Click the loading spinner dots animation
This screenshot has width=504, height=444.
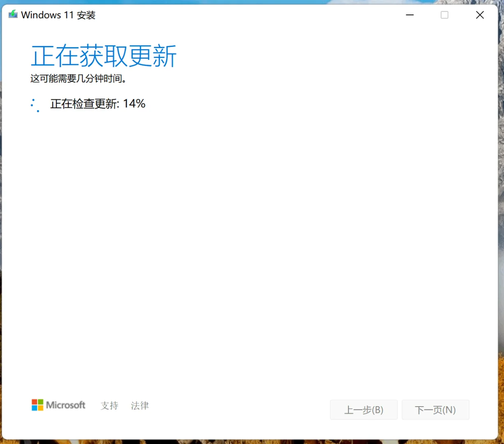[35, 105]
